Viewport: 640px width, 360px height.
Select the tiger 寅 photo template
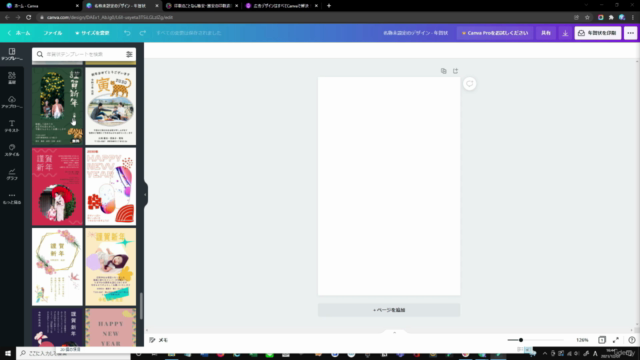tap(111, 106)
